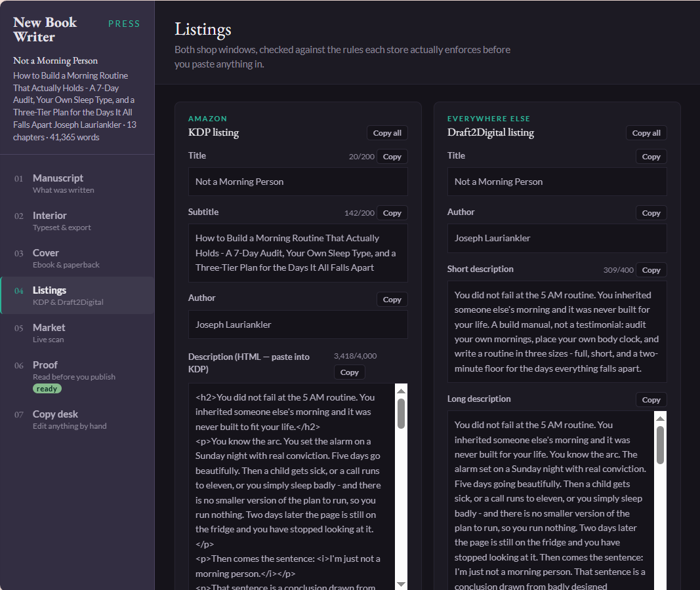The height and width of the screenshot is (590, 700).
Task: Open the Market live scan step
Action: click(x=77, y=332)
